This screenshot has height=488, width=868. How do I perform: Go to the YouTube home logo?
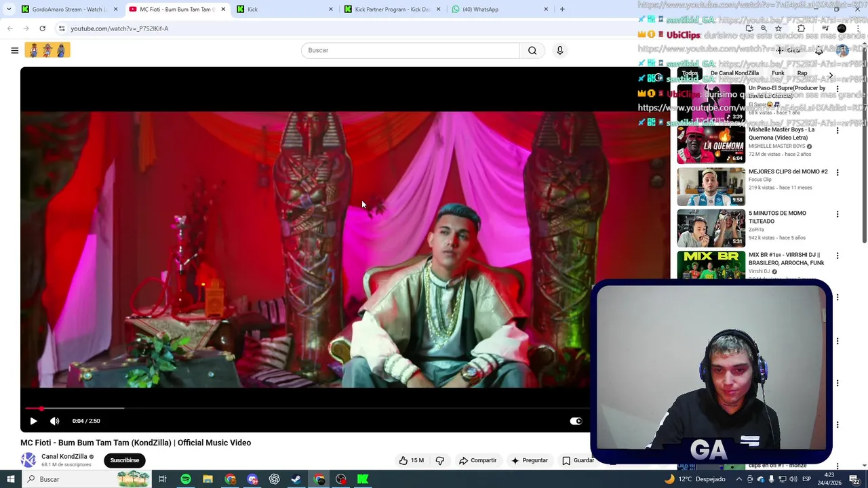point(47,50)
